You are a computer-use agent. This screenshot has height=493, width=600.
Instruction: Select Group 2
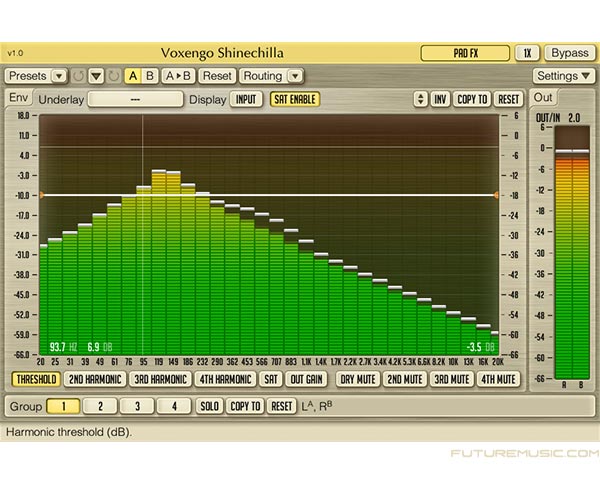tap(100, 406)
